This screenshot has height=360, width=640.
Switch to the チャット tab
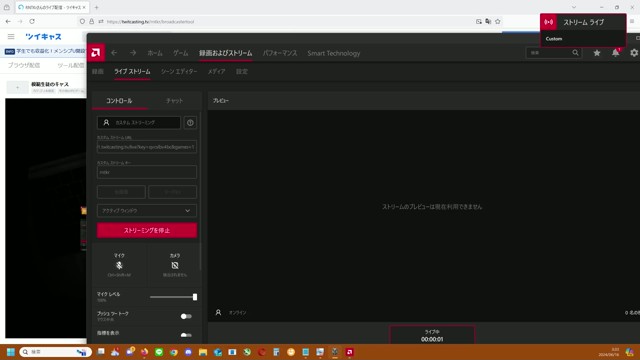(175, 100)
